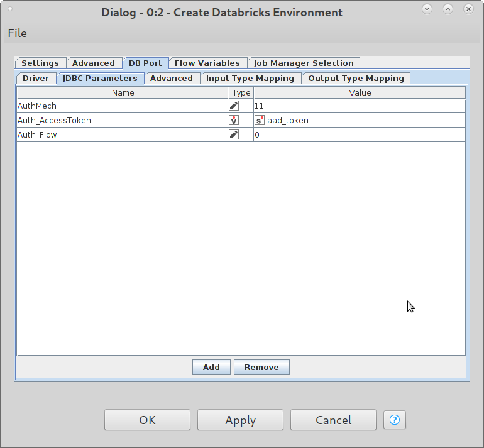Click the pencil type icon for AuthMech

(x=234, y=106)
